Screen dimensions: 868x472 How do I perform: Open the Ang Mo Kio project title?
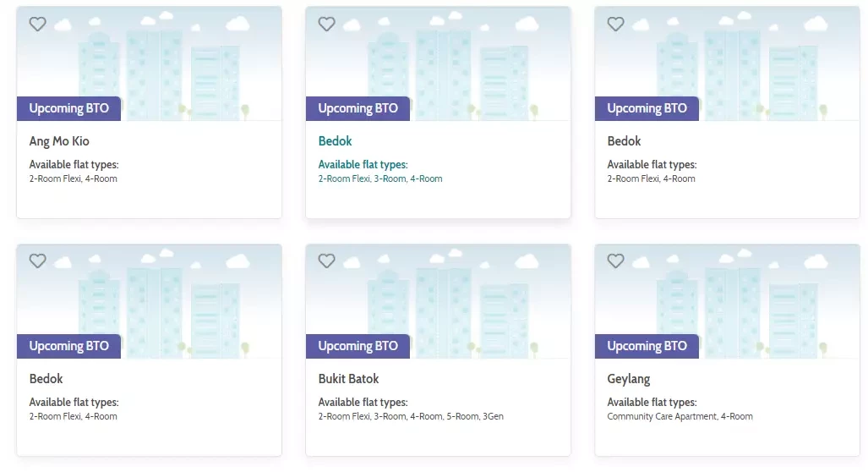tap(59, 141)
